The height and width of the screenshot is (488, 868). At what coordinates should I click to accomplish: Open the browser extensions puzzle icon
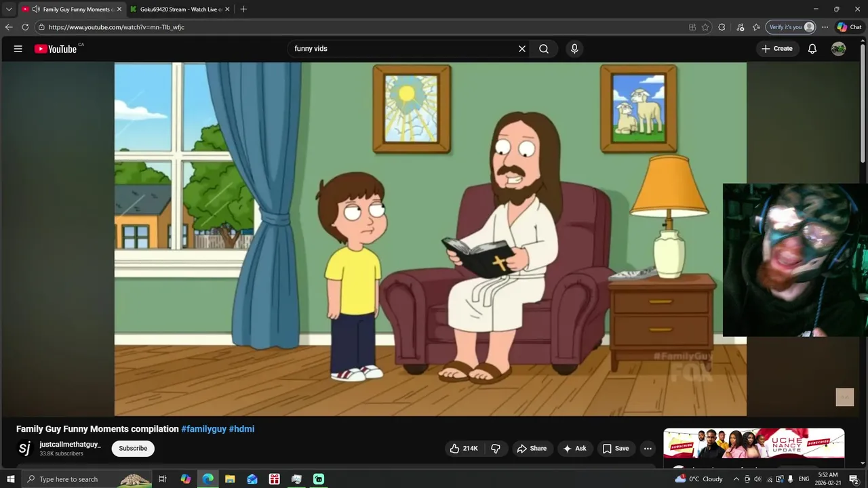click(x=722, y=27)
